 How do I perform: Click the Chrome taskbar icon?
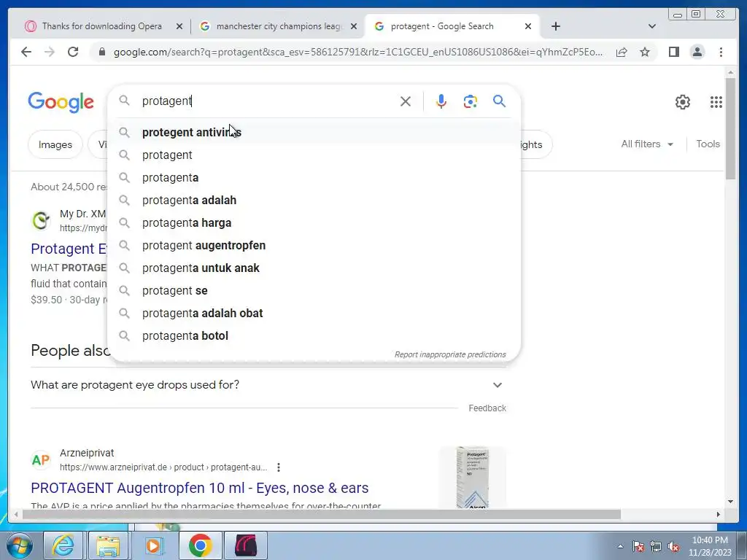coord(200,545)
